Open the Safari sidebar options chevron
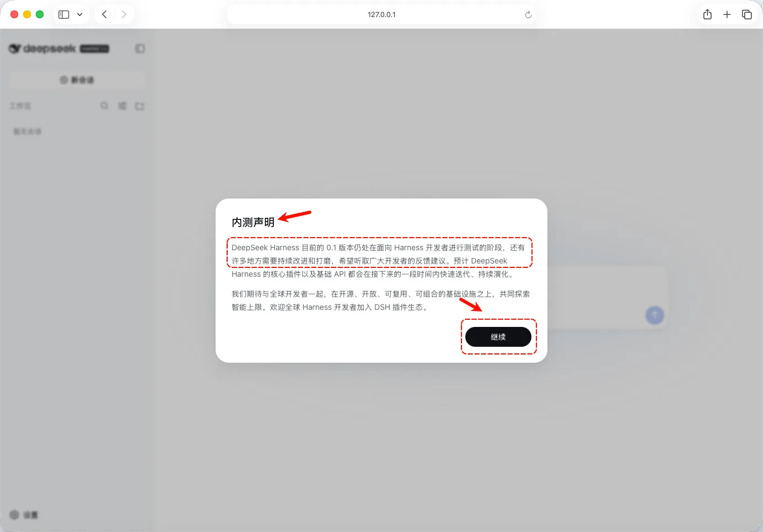 pos(79,14)
